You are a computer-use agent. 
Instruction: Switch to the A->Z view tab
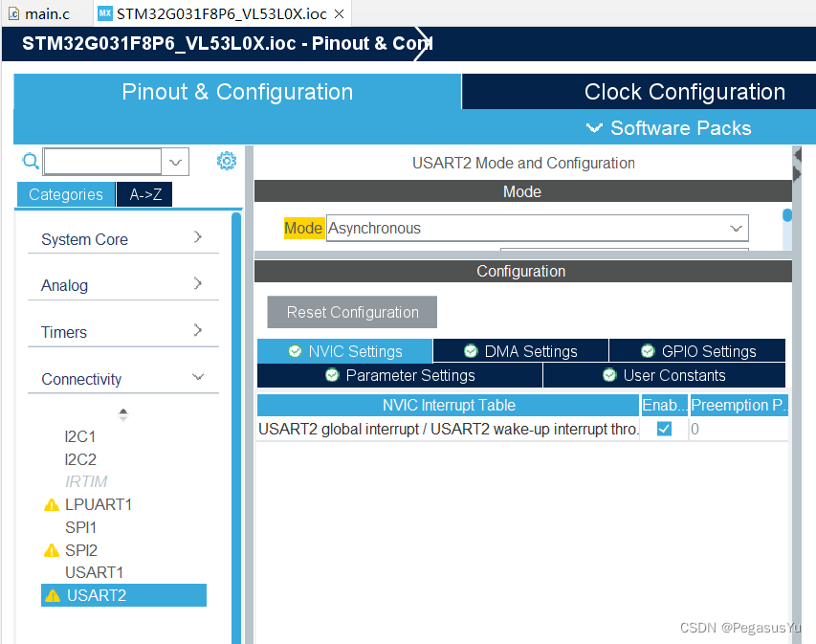point(144,194)
